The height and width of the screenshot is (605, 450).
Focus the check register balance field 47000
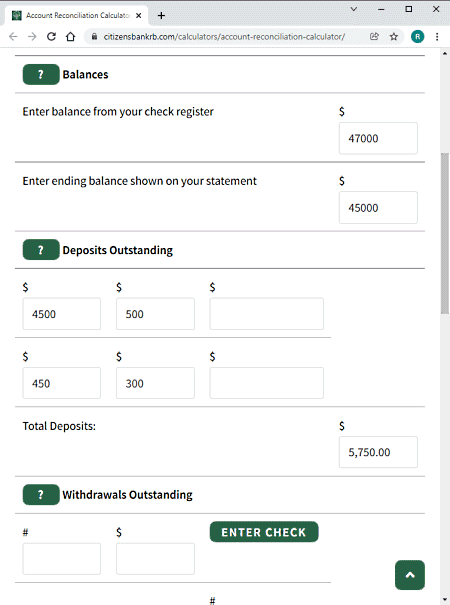point(378,139)
